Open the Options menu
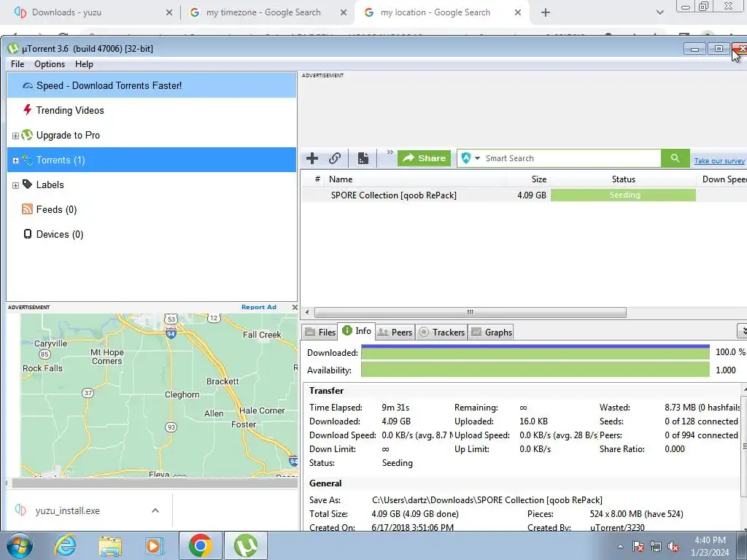This screenshot has height=560, width=747. coord(50,64)
